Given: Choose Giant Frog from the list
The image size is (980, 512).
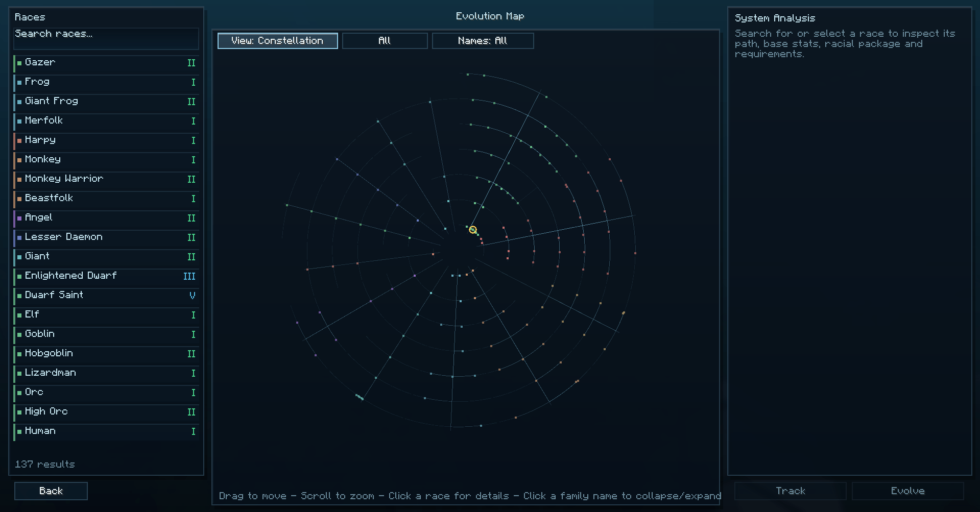Looking at the screenshot, I should pyautogui.click(x=106, y=102).
